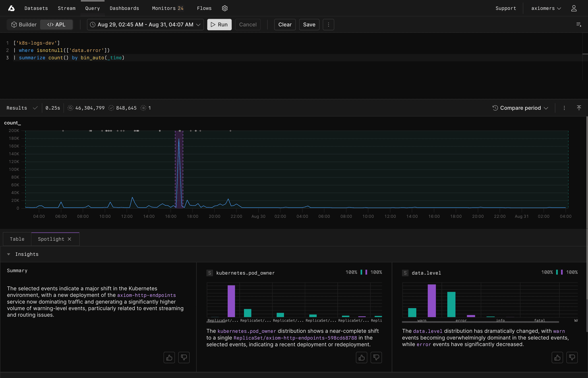Clear the current query
The image size is (588, 378).
pos(285,24)
